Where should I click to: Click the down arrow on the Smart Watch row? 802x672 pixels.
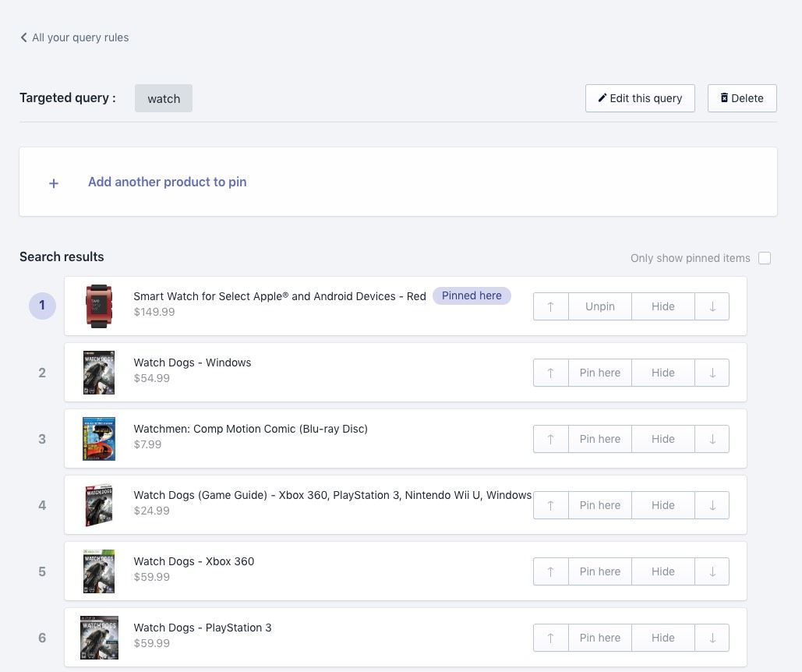coord(712,306)
